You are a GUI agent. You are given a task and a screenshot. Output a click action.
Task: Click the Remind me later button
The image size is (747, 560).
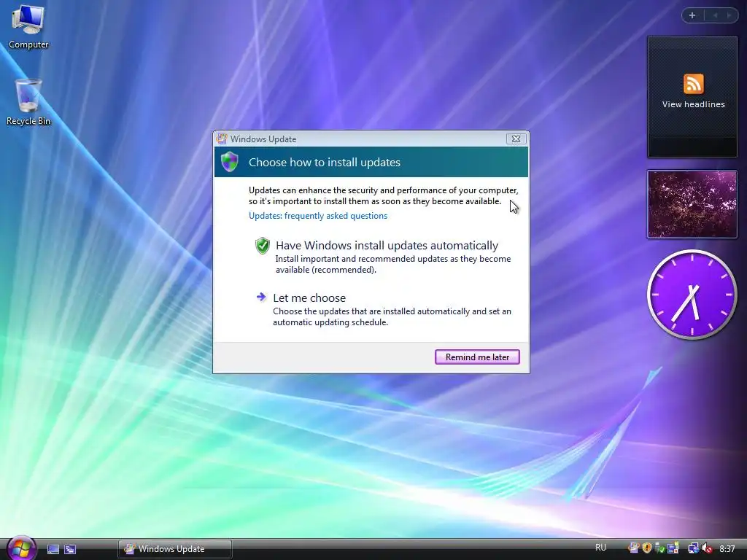[x=477, y=357]
